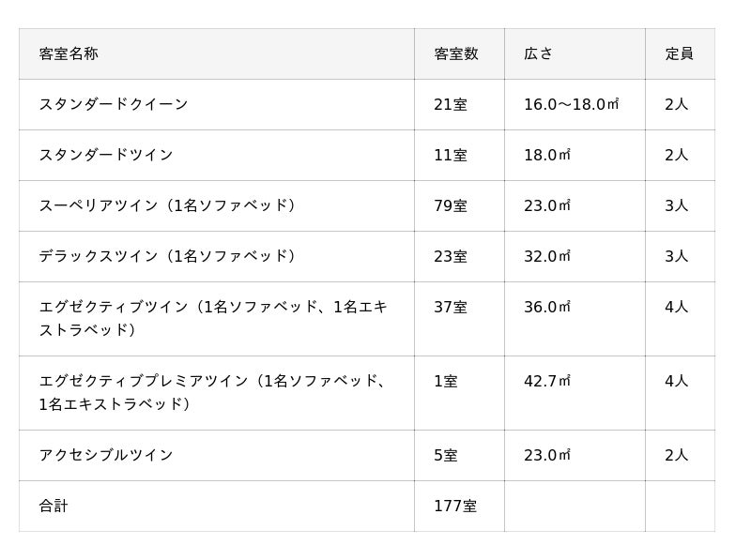Screen dimensions: 751x560
Task: Select the 11室 room count cell
Action: [x=451, y=155]
